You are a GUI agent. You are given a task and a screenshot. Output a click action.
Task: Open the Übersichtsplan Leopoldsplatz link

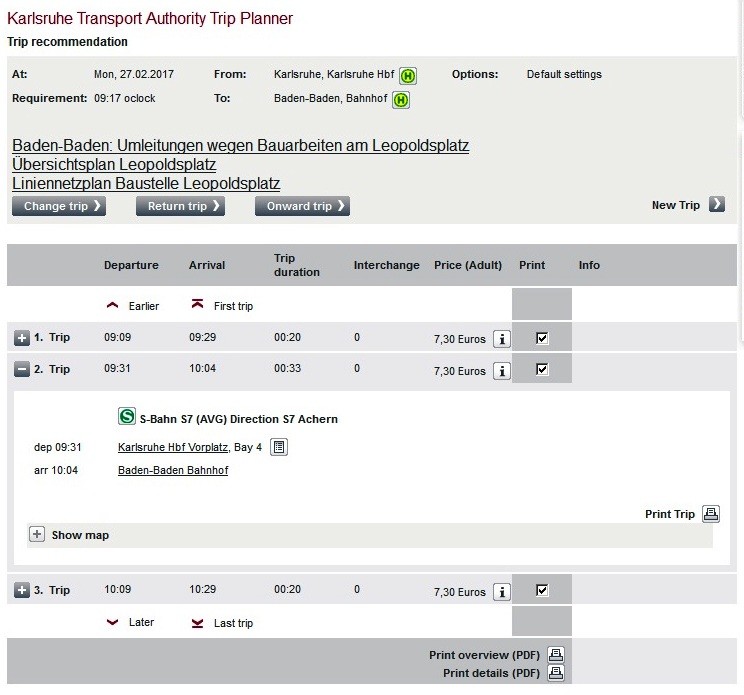point(114,164)
